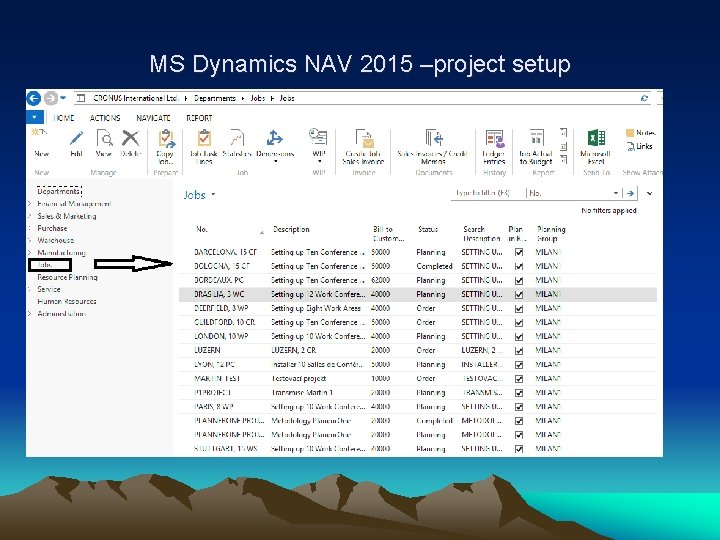The image size is (720, 540).
Task: Open the blue application menu dropdown
Action: click(35, 118)
